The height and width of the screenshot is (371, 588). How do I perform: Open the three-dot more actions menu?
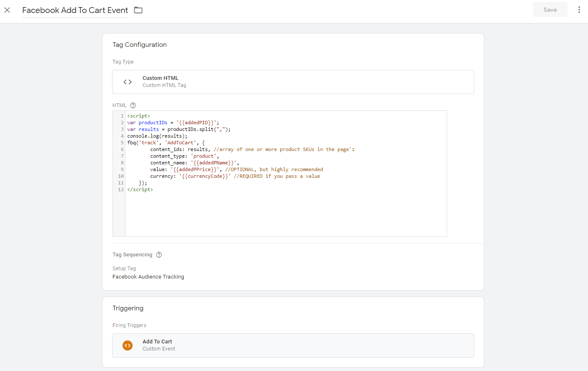click(x=579, y=10)
